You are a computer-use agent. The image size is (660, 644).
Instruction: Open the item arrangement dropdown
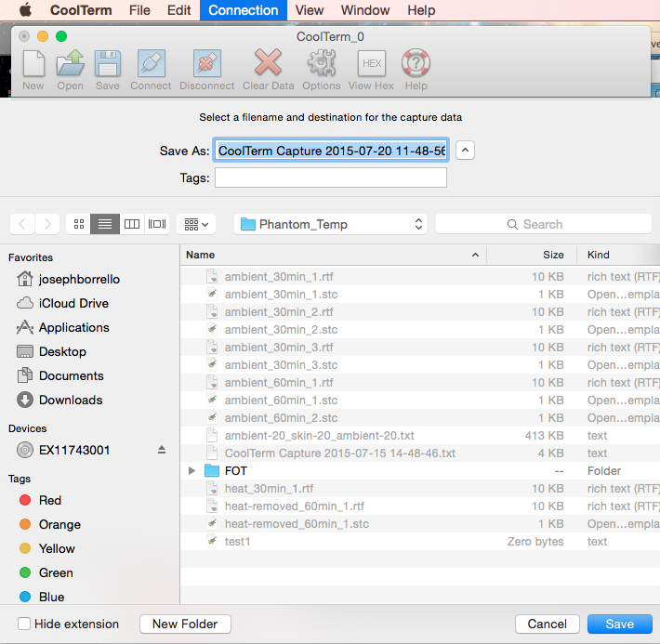(196, 224)
